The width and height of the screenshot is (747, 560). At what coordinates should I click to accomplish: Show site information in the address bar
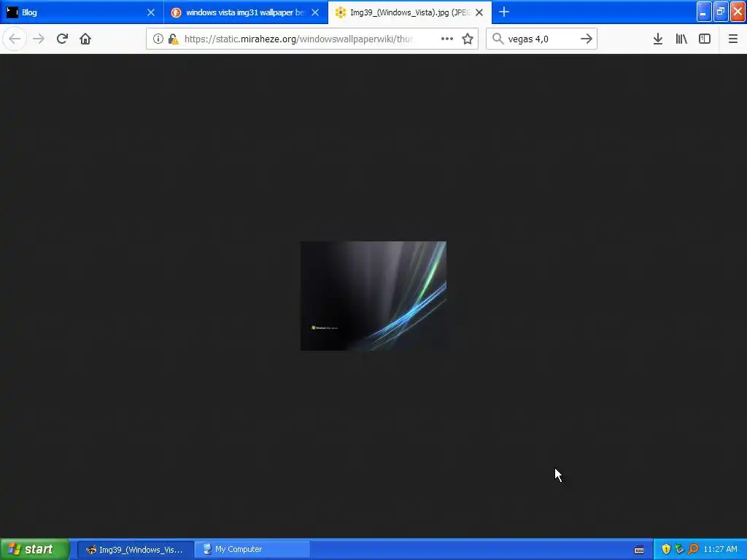point(158,39)
